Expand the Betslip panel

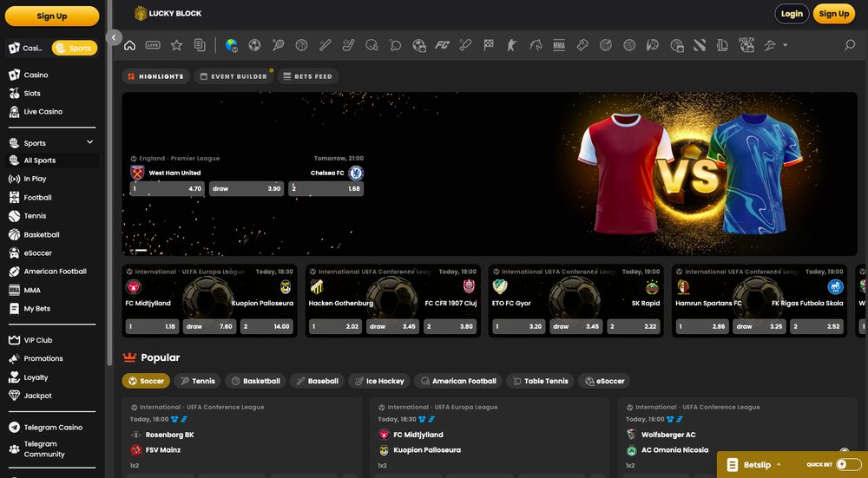pyautogui.click(x=755, y=465)
